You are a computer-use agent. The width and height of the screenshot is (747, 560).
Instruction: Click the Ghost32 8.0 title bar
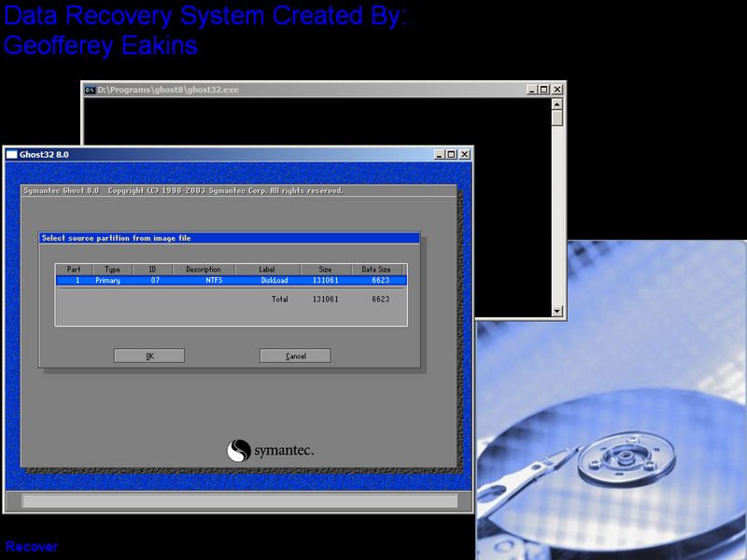pos(238,154)
